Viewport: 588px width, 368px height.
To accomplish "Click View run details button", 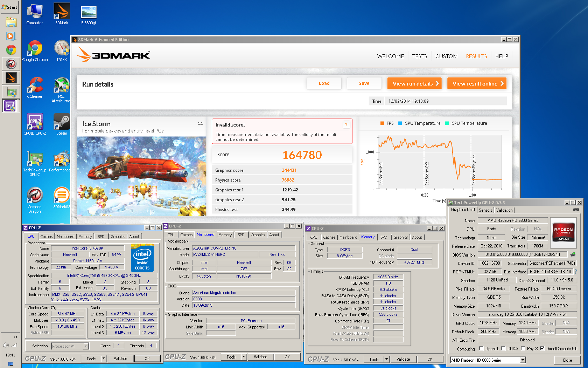I will [x=414, y=83].
